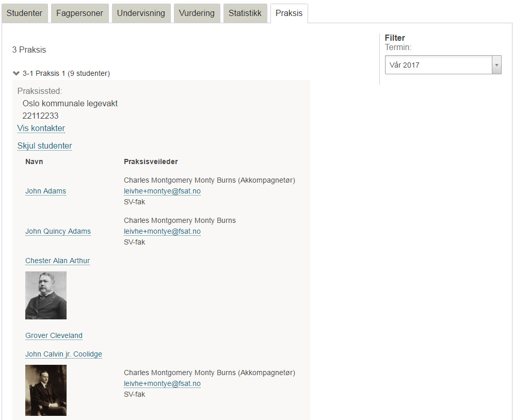Screen dimensions: 513x420
Task: Select the Praksis tab
Action: [289, 13]
